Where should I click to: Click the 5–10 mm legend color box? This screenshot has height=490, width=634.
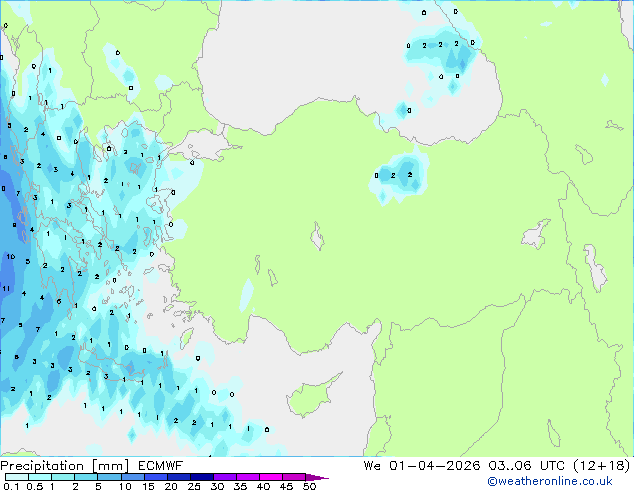(x=110, y=477)
